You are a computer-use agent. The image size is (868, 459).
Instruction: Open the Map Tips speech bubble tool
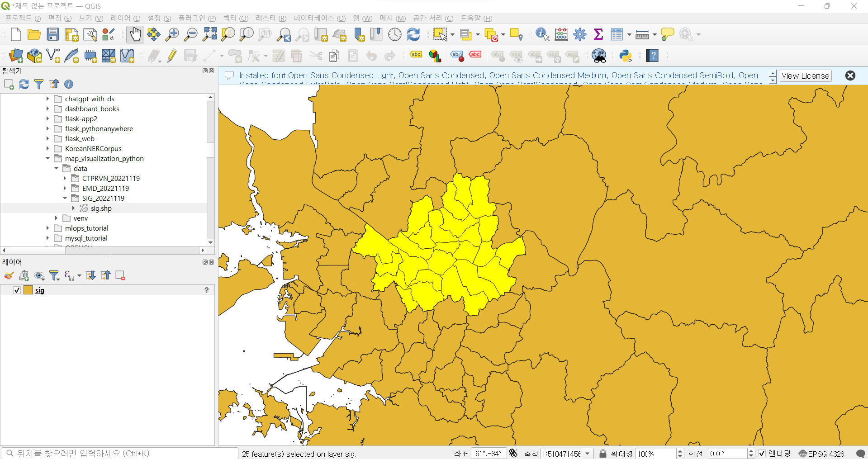(x=667, y=34)
